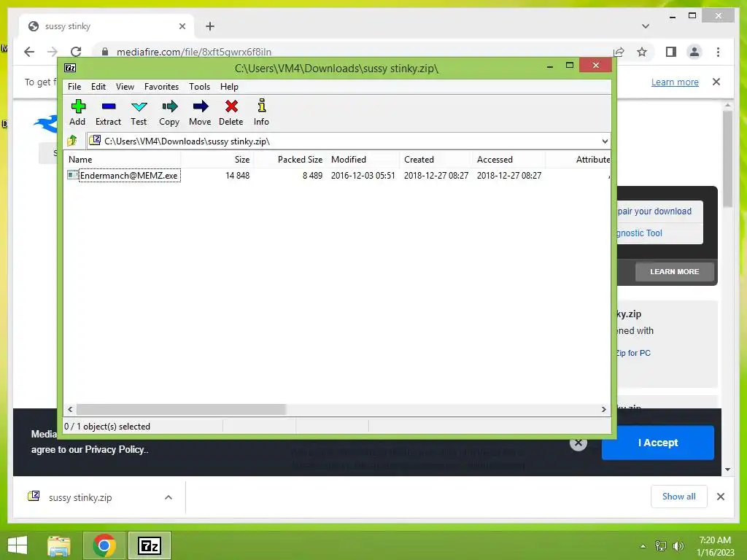This screenshot has width=747, height=560.
Task: Click right arrow of horizontal scrollbar
Action: [x=603, y=410]
